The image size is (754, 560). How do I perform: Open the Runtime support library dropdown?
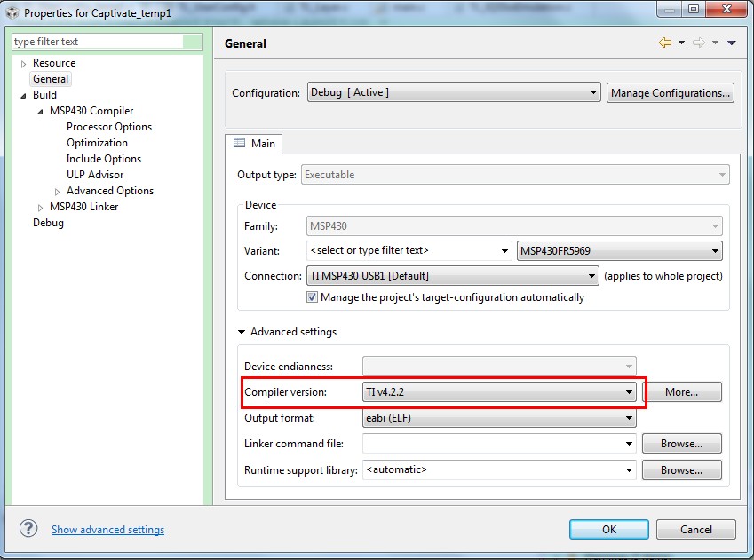(499, 469)
